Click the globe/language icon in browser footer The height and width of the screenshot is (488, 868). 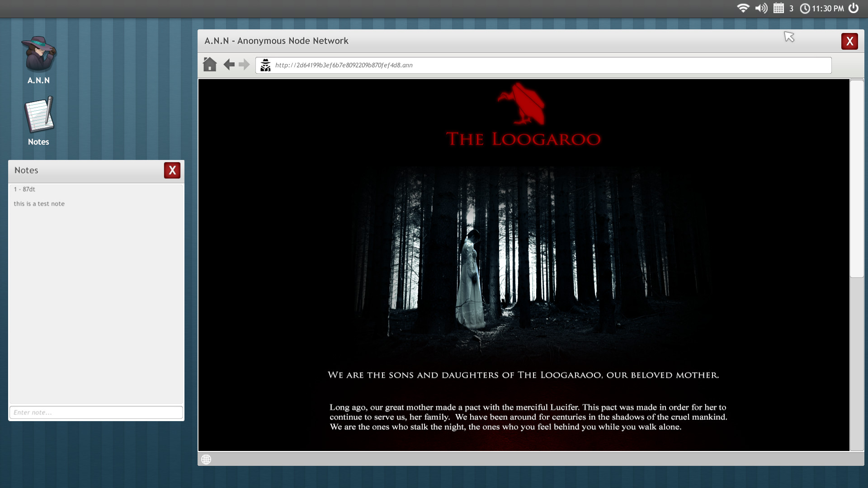click(206, 459)
